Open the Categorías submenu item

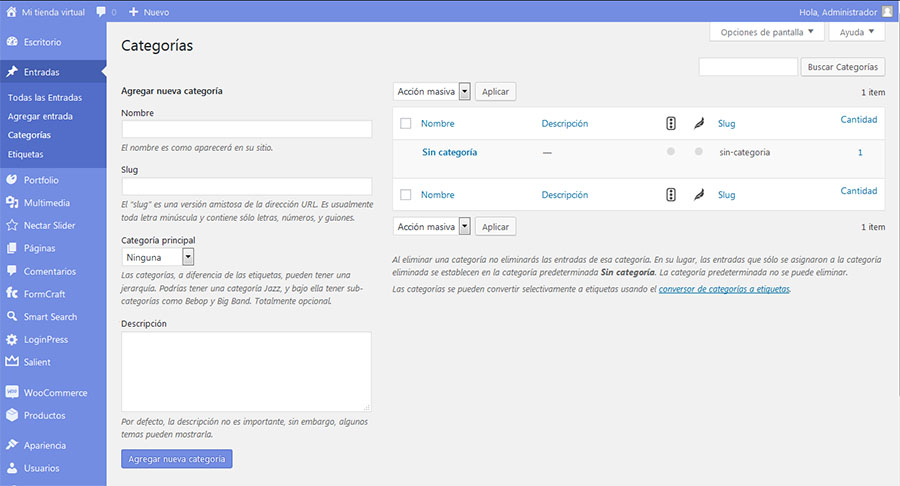click(x=29, y=135)
